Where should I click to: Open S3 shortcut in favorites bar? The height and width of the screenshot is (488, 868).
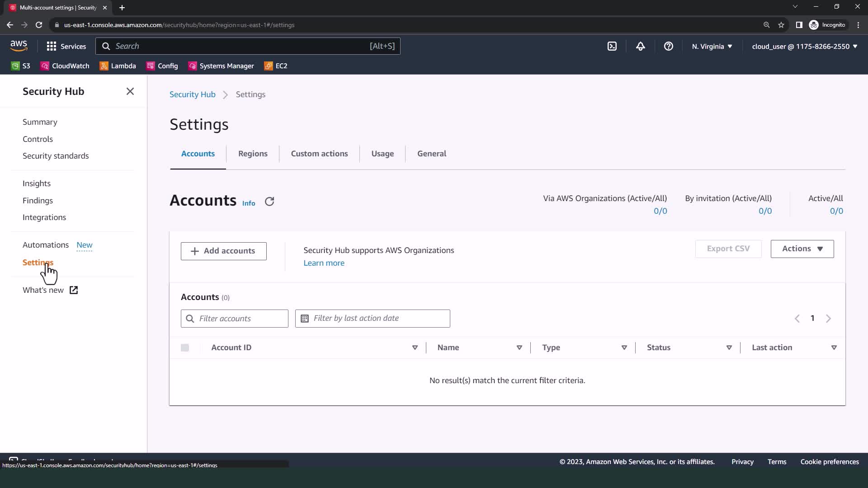tap(21, 66)
